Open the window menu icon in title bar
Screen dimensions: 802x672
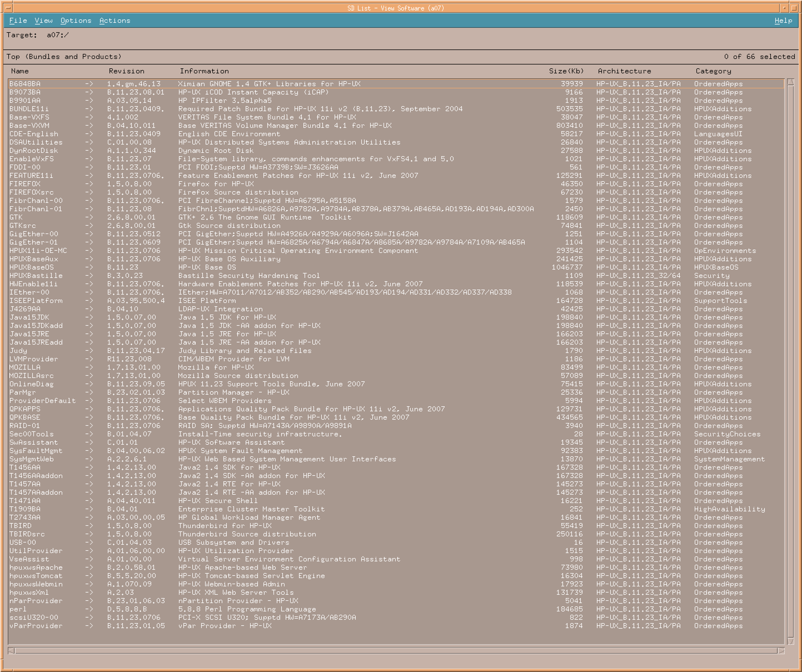coord(8,8)
